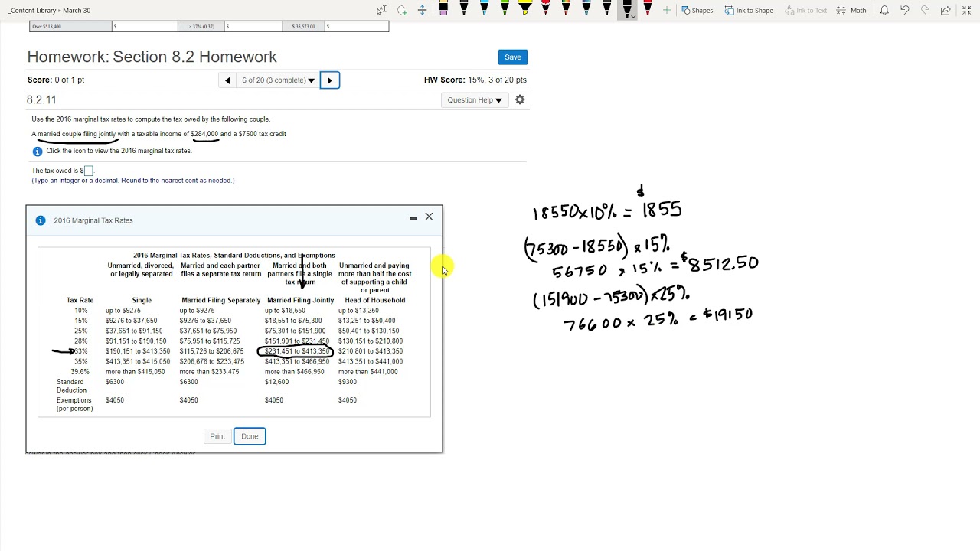The image size is (980, 551).
Task: Click the 'Married Filing Separately' column header
Action: (x=221, y=300)
